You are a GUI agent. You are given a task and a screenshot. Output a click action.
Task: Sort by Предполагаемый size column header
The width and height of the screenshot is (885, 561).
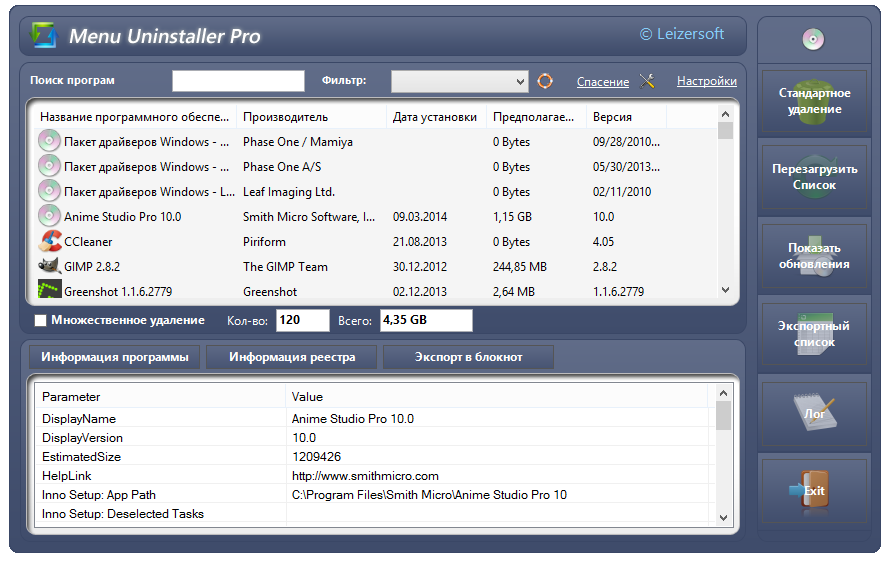coord(536,117)
